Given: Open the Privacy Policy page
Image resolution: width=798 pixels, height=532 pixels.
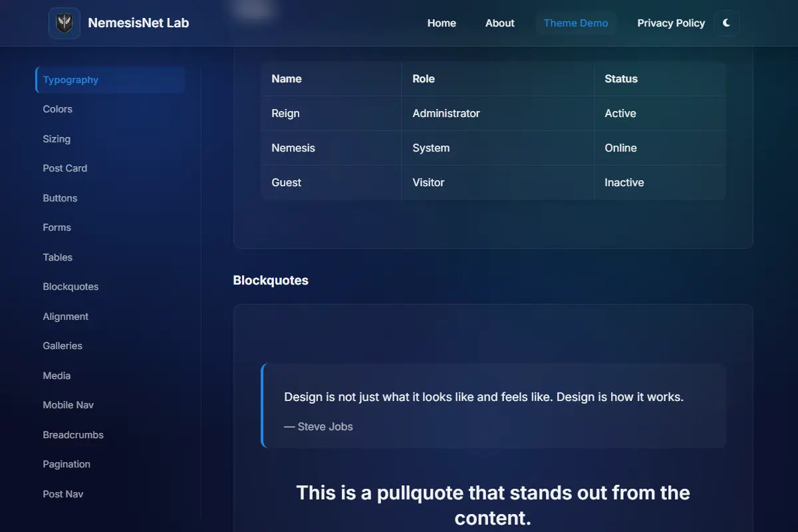Looking at the screenshot, I should 671,23.
